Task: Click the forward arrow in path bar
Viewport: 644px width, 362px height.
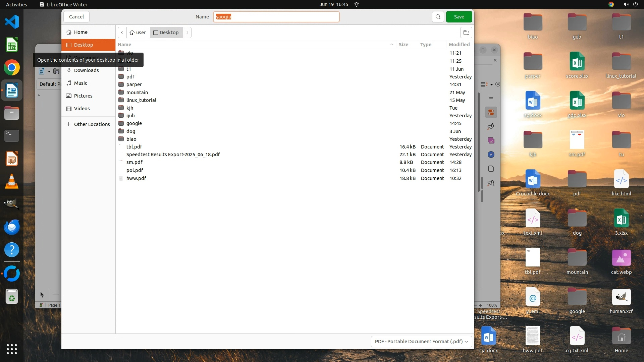Action: 187,33
